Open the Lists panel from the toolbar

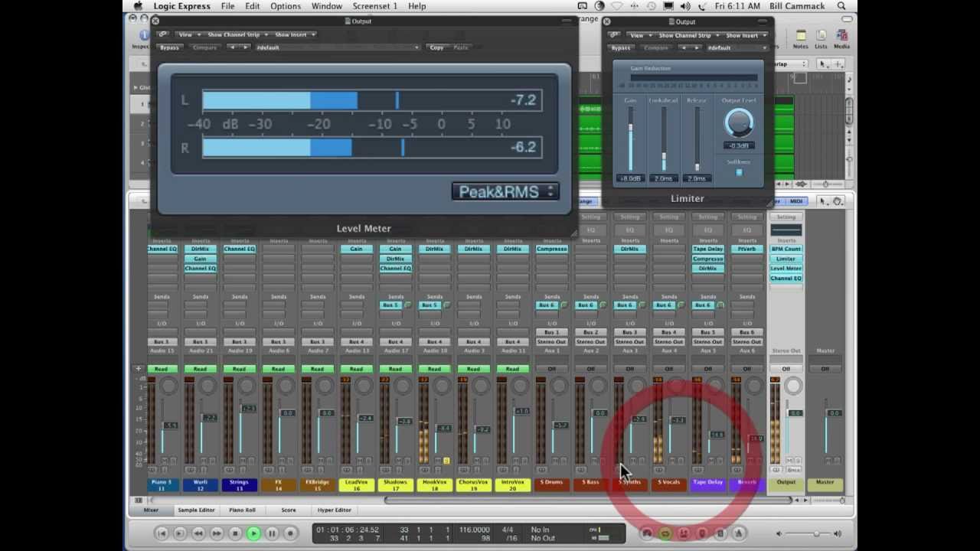point(821,39)
